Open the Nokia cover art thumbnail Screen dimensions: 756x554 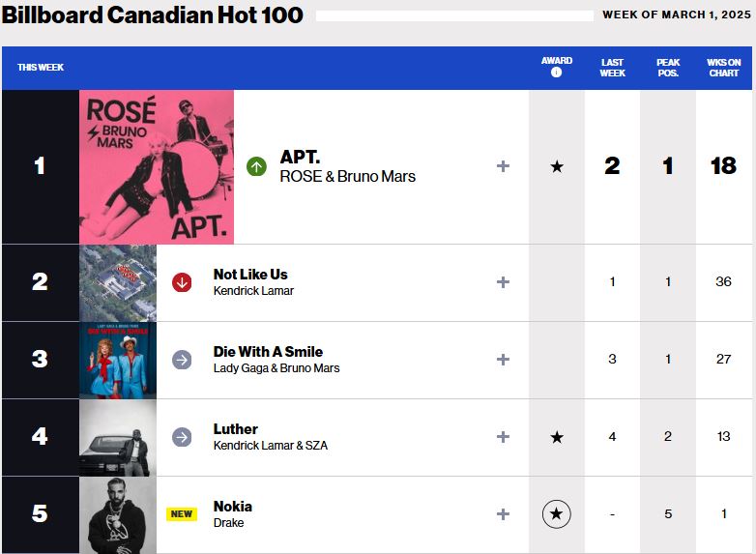pos(118,514)
